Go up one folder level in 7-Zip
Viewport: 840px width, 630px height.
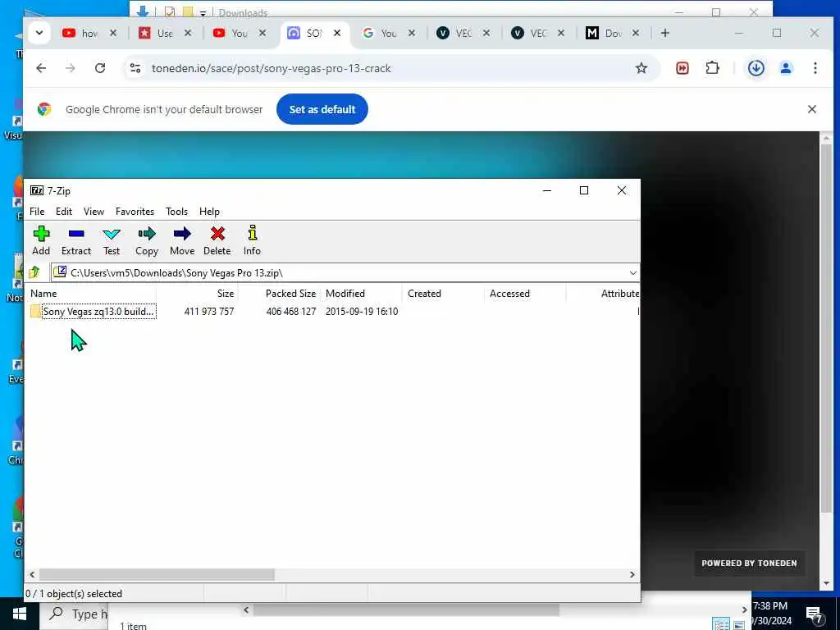pyautogui.click(x=34, y=272)
